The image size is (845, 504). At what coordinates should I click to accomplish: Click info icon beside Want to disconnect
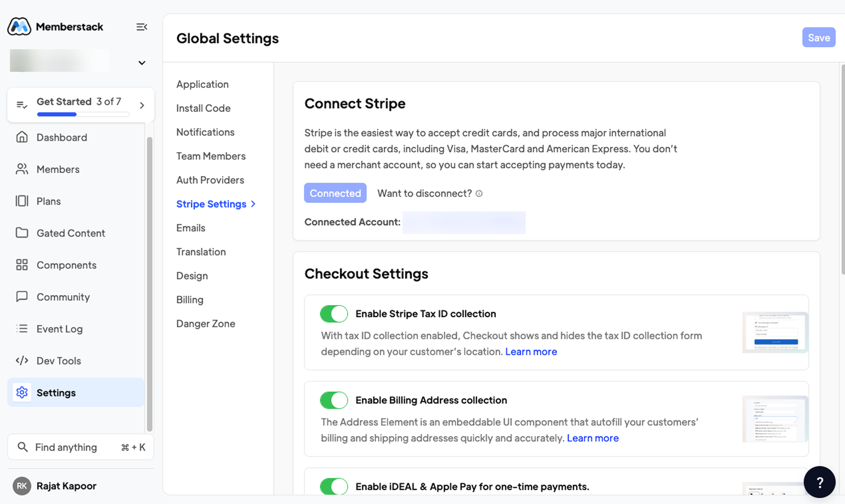(479, 193)
